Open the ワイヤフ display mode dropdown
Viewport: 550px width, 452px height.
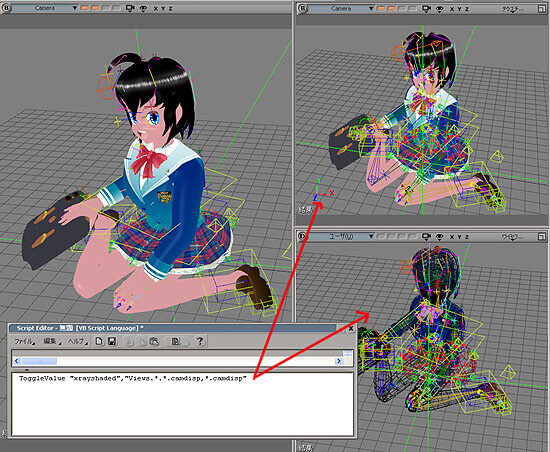pos(513,237)
